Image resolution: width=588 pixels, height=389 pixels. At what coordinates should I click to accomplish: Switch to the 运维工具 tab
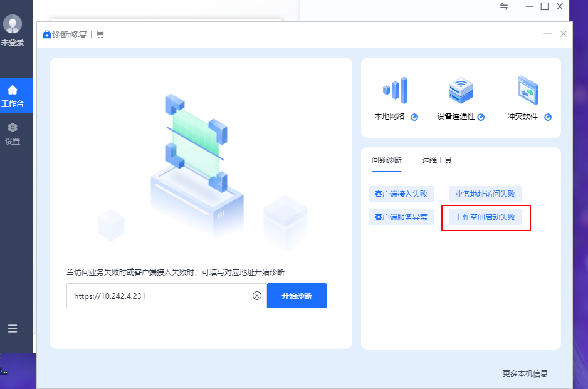[437, 160]
